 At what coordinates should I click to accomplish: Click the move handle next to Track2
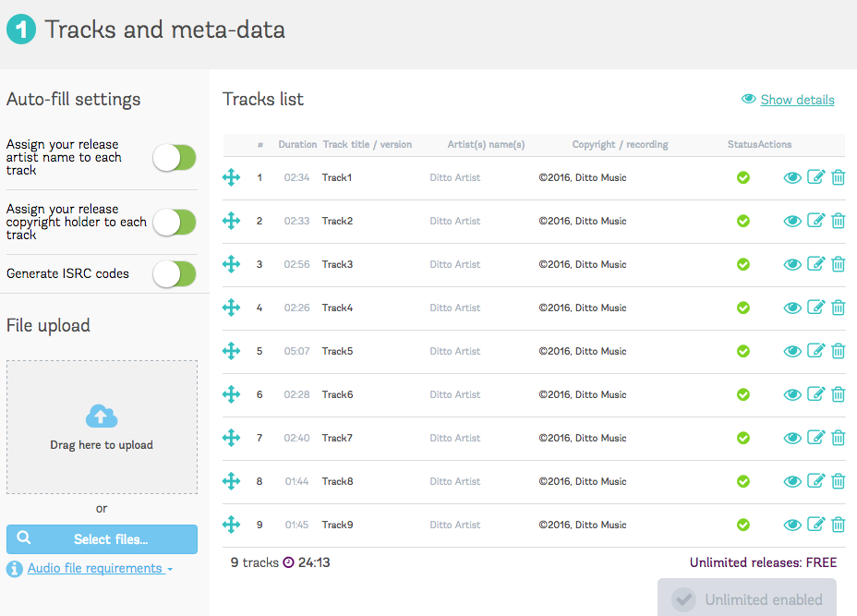(x=231, y=221)
